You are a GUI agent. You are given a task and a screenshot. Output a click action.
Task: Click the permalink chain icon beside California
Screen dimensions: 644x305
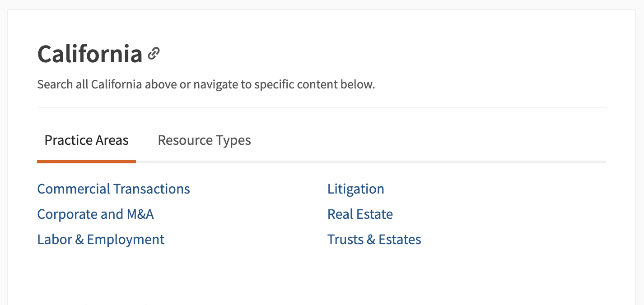point(154,54)
